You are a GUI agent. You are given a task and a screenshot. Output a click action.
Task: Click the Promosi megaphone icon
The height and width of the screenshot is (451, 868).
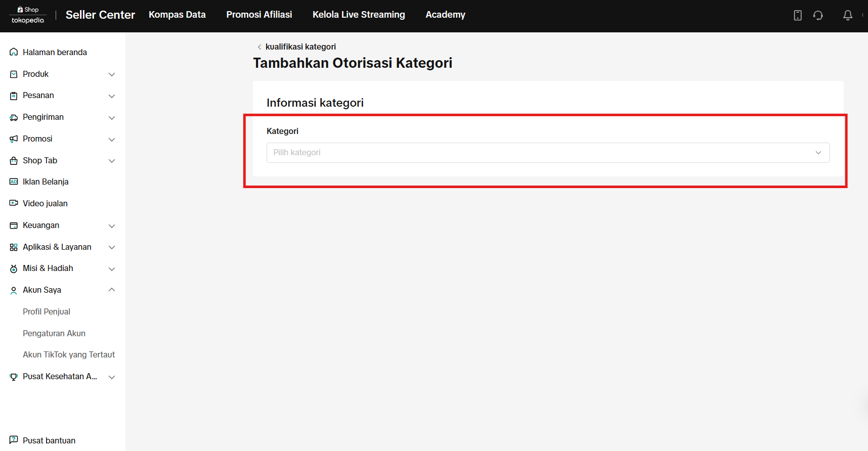click(14, 139)
